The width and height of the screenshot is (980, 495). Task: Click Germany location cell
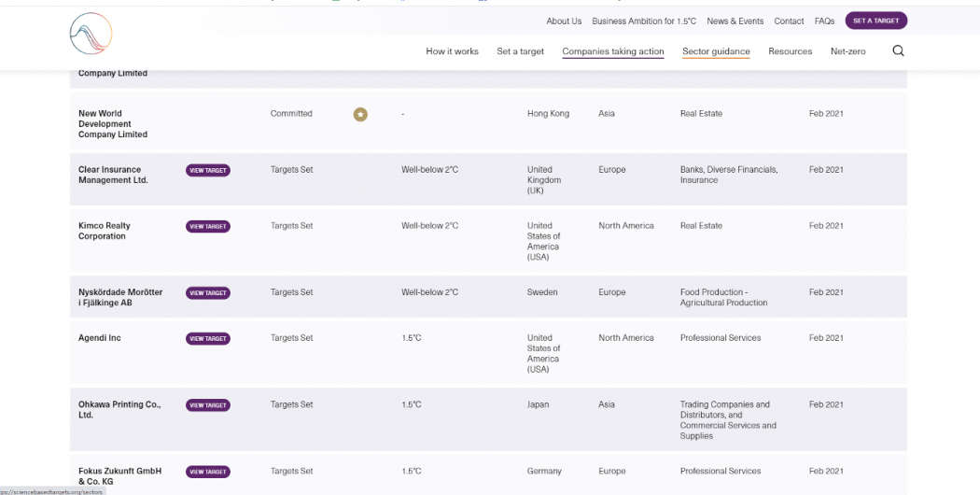pyautogui.click(x=544, y=472)
